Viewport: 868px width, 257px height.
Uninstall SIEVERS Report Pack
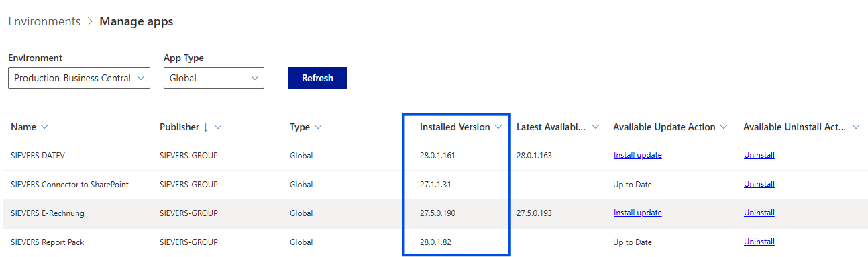[759, 242]
